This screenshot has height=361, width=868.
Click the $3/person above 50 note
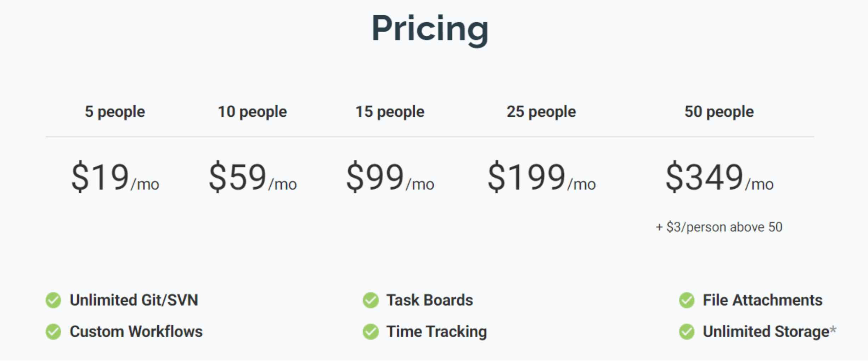point(719,227)
